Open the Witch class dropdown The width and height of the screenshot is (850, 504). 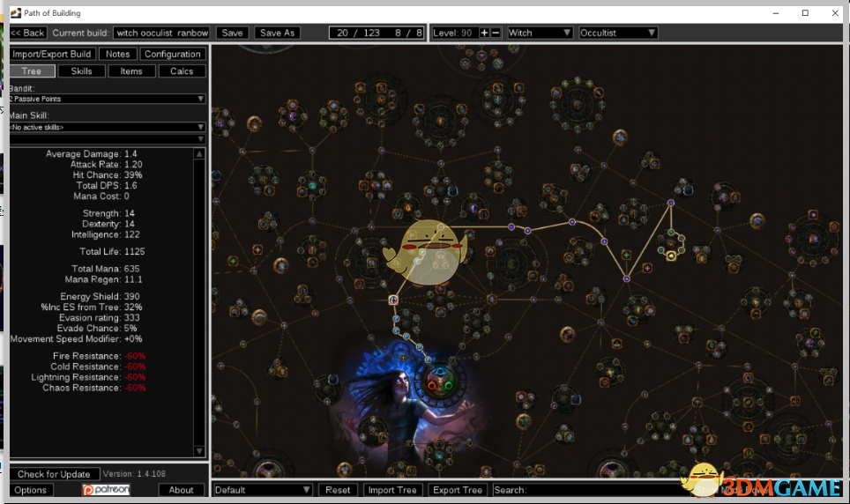(541, 33)
